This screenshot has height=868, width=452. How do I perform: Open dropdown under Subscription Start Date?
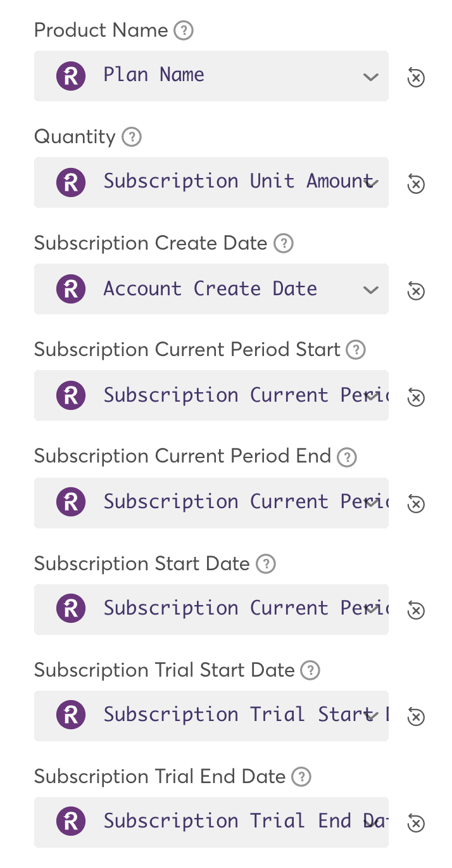tap(372, 609)
